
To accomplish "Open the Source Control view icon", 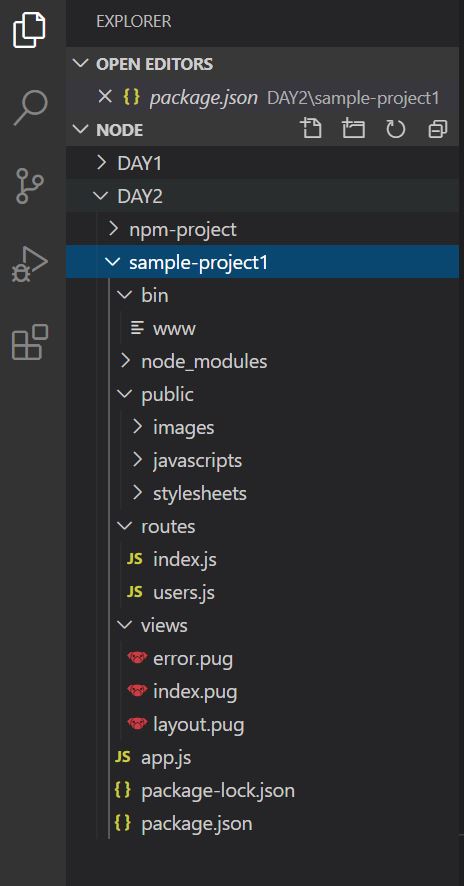I will (x=29, y=185).
